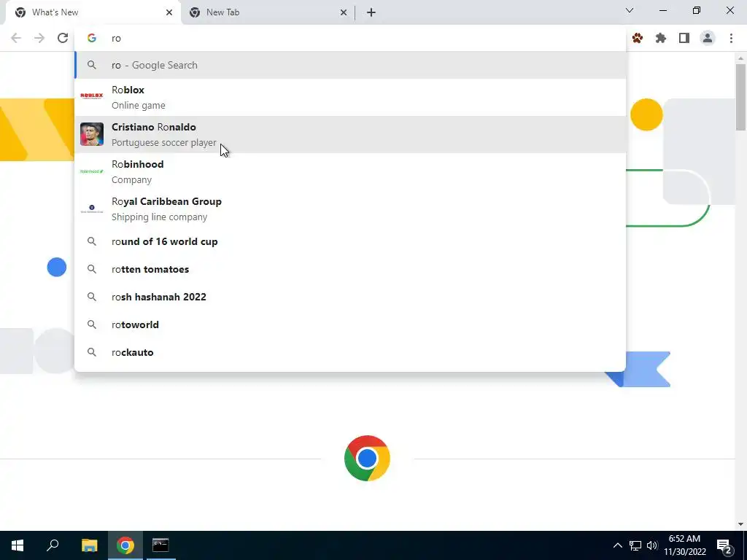Open the Windows taskbar search

[53, 545]
